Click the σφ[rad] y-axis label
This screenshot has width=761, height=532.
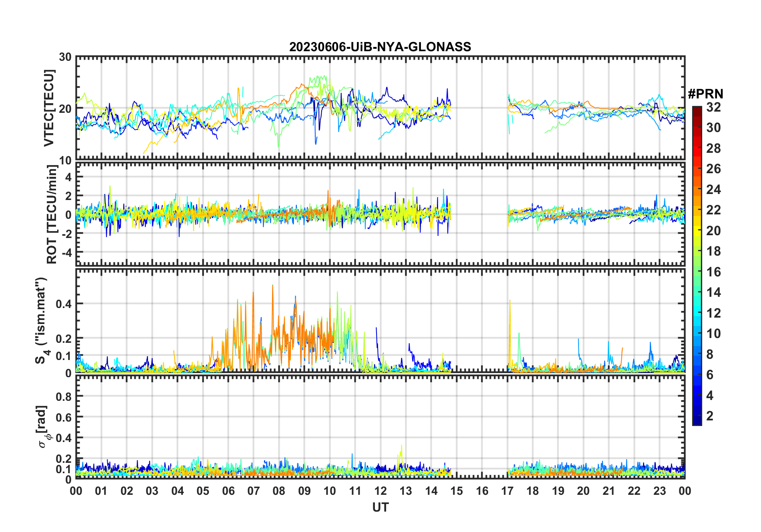tap(43, 426)
